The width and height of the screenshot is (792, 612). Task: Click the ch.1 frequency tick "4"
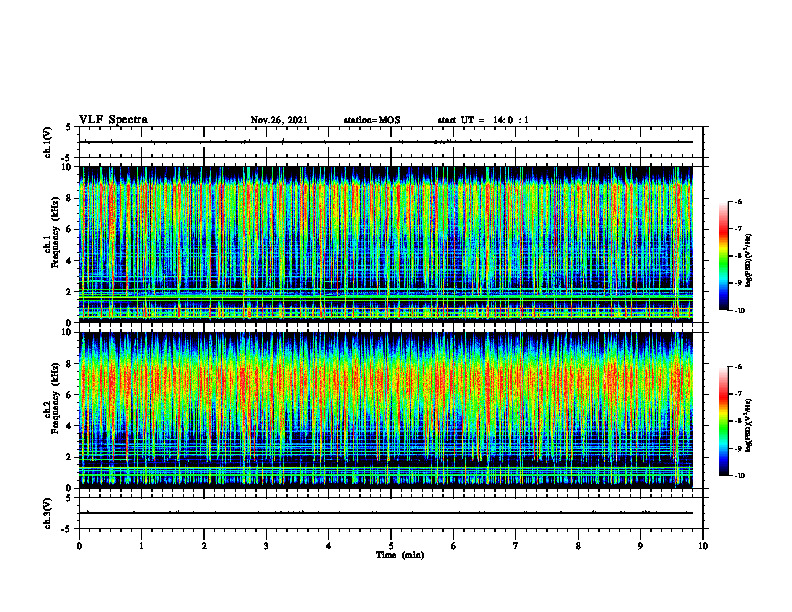(x=69, y=261)
